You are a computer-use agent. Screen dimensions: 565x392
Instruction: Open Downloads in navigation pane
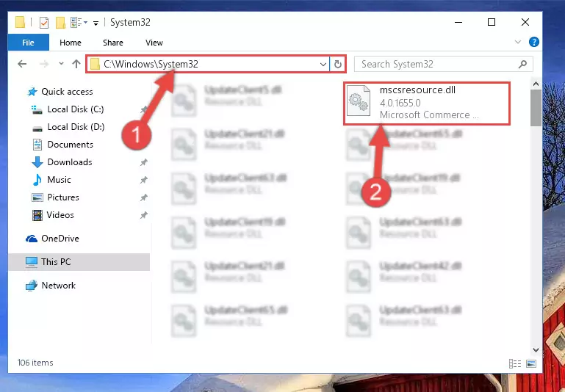70,162
